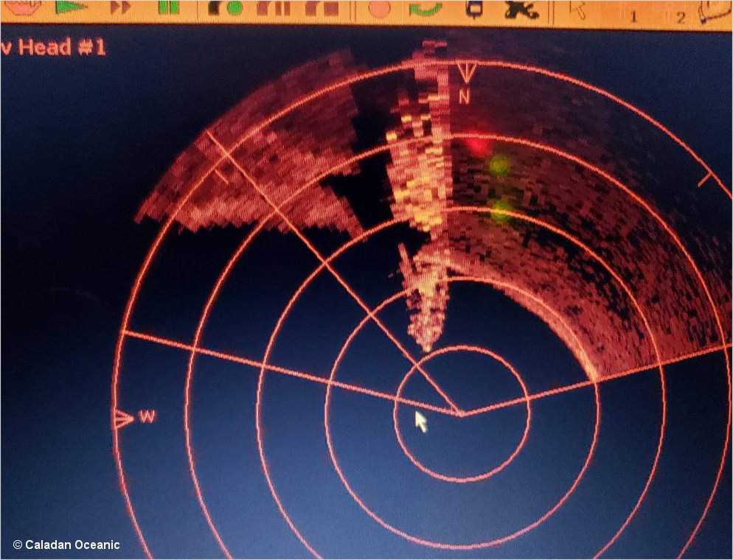Click the orange record circle icon
Screen dimensions: 733x560
click(379, 8)
